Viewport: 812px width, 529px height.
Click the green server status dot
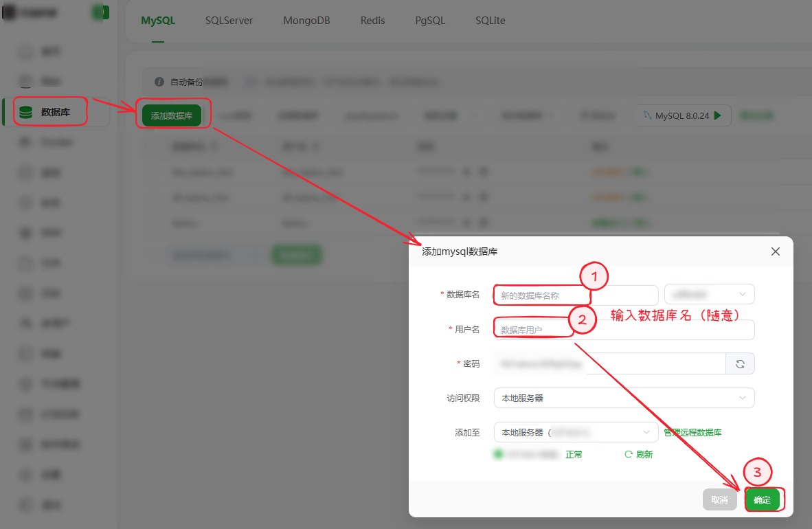pos(499,454)
